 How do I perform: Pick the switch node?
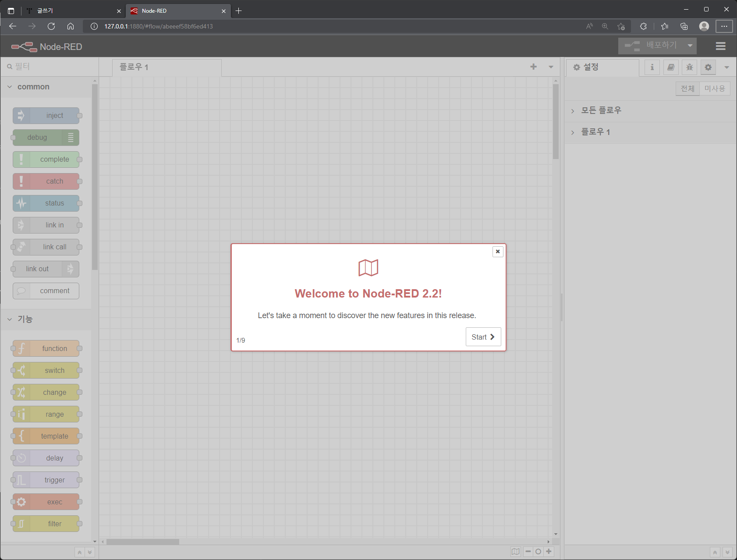click(46, 371)
